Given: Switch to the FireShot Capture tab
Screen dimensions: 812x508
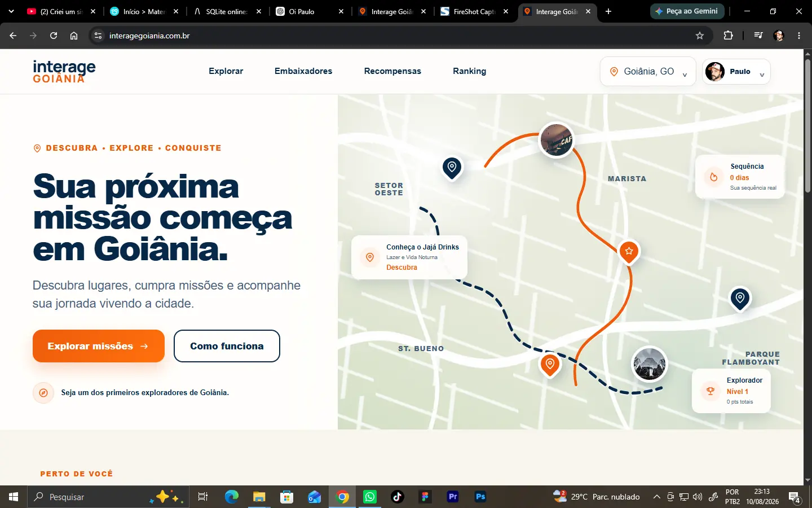Looking at the screenshot, I should point(475,11).
